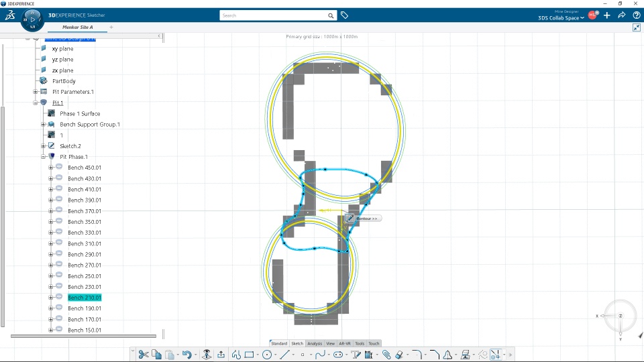Select the Paste tool

pos(169,355)
